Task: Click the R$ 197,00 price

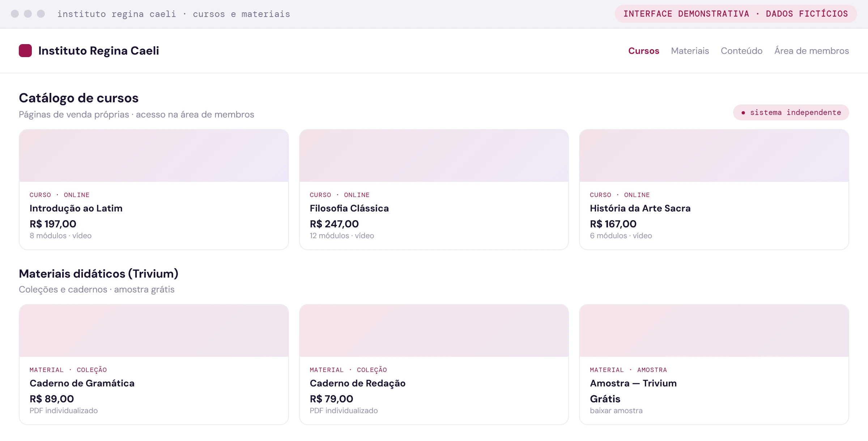Action: 53,224
